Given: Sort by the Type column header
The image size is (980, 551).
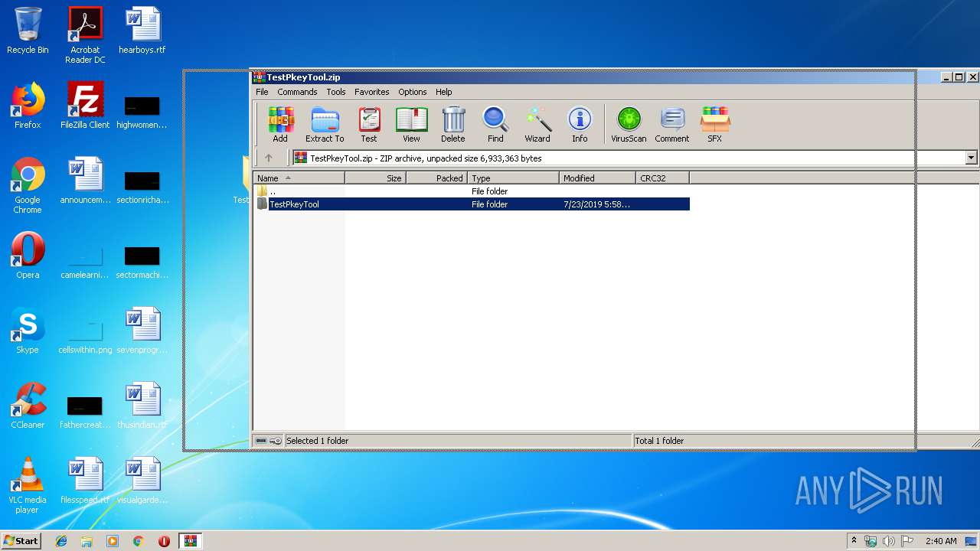Looking at the screenshot, I should pyautogui.click(x=513, y=178).
